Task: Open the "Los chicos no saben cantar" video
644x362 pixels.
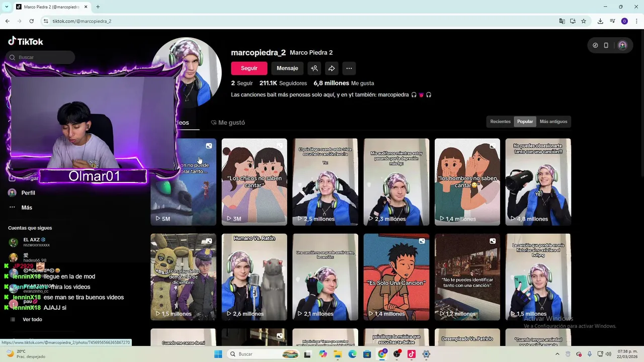Action: tap(254, 182)
